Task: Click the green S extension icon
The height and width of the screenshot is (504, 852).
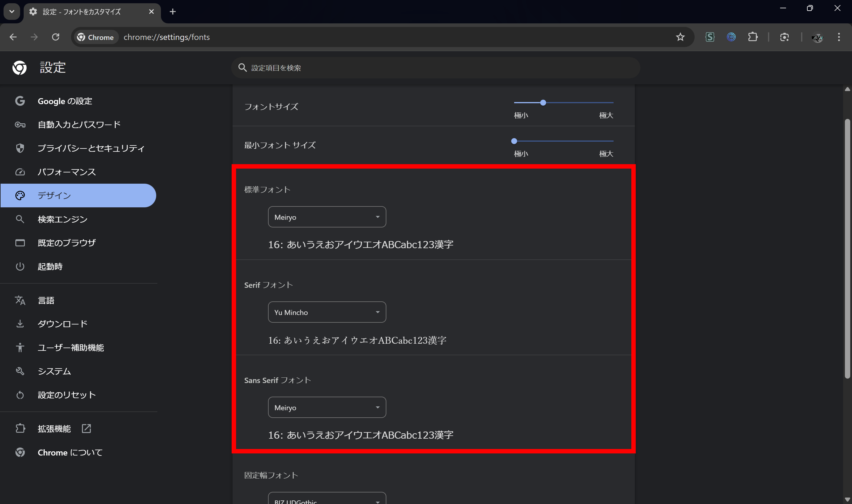Action: pyautogui.click(x=710, y=37)
